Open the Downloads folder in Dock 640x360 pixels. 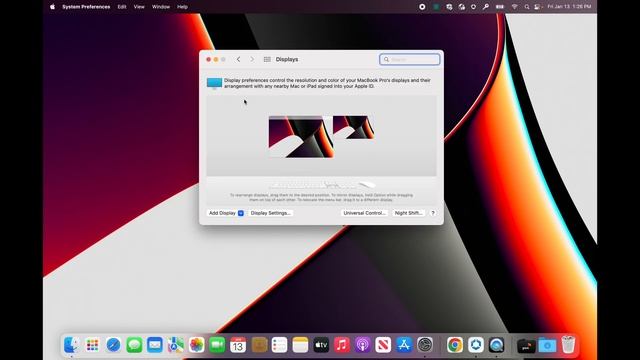(x=547, y=345)
